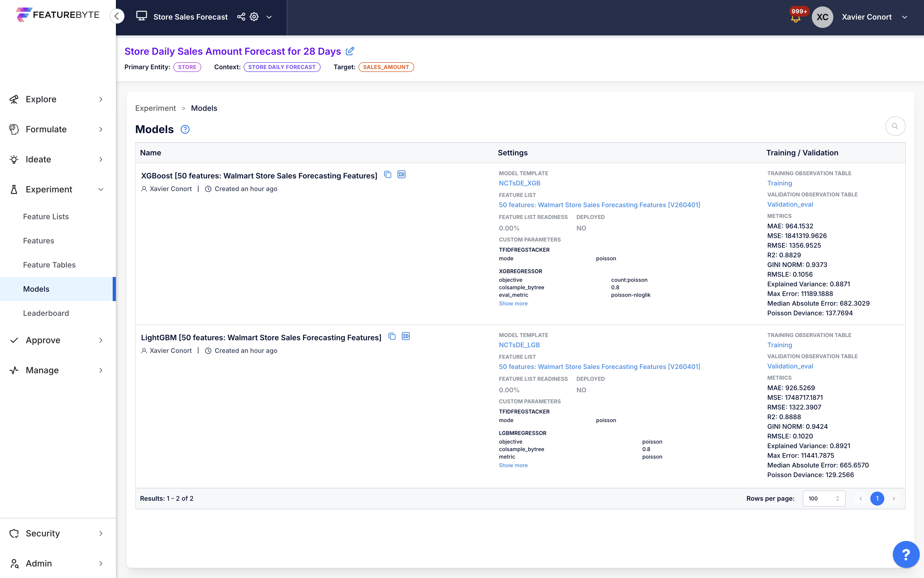Viewport: 924px width, 578px height.
Task: Click the edit pencil next to forecast title
Action: [x=350, y=51]
